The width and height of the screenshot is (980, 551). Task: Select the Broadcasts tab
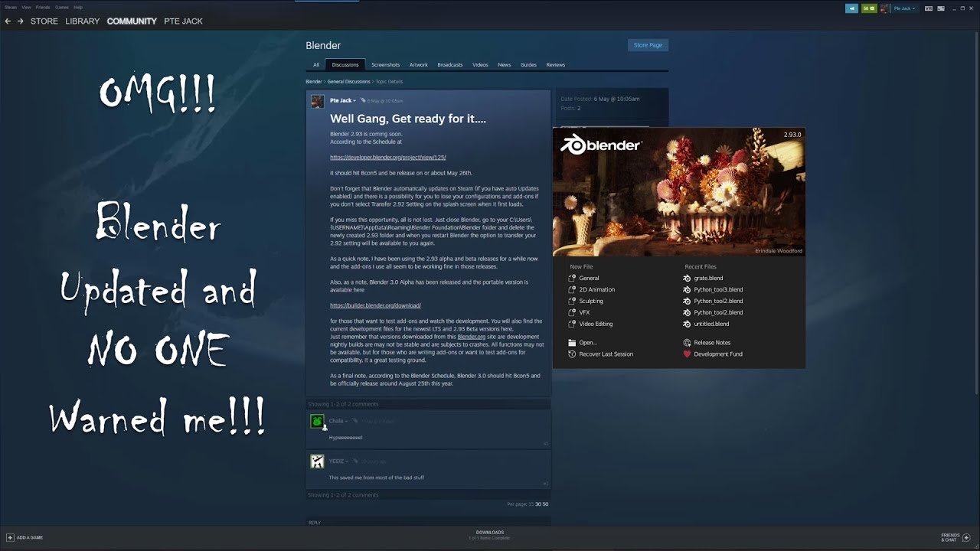pyautogui.click(x=450, y=65)
